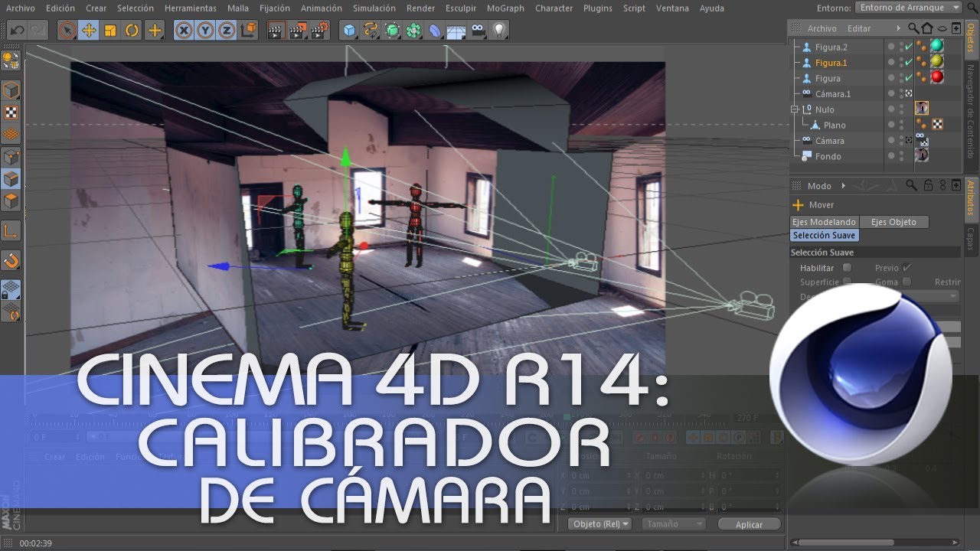Toggle the snap magnet icon
The width and height of the screenshot is (980, 551).
tap(11, 261)
